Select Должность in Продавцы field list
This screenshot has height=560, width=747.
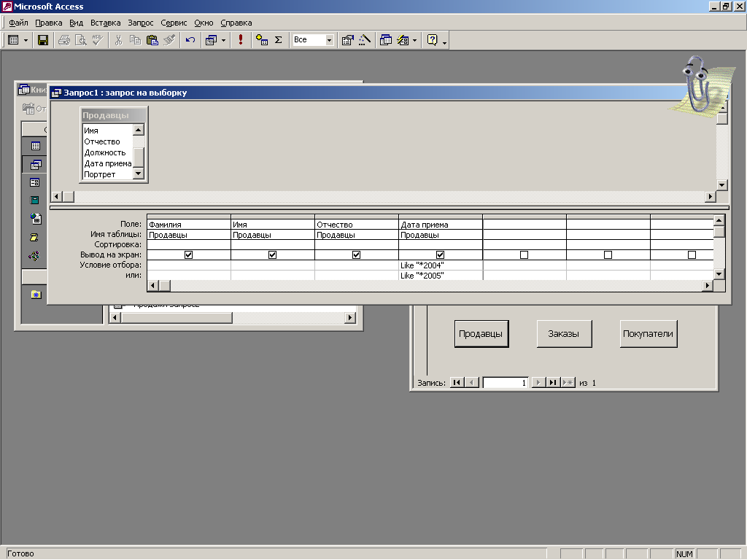(x=108, y=152)
